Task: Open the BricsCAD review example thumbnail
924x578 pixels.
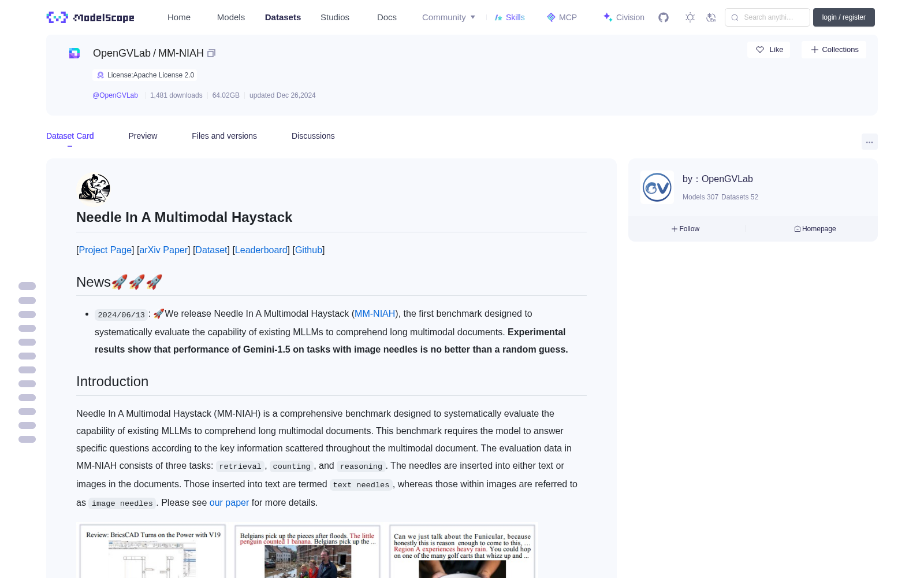Action: coord(153,551)
